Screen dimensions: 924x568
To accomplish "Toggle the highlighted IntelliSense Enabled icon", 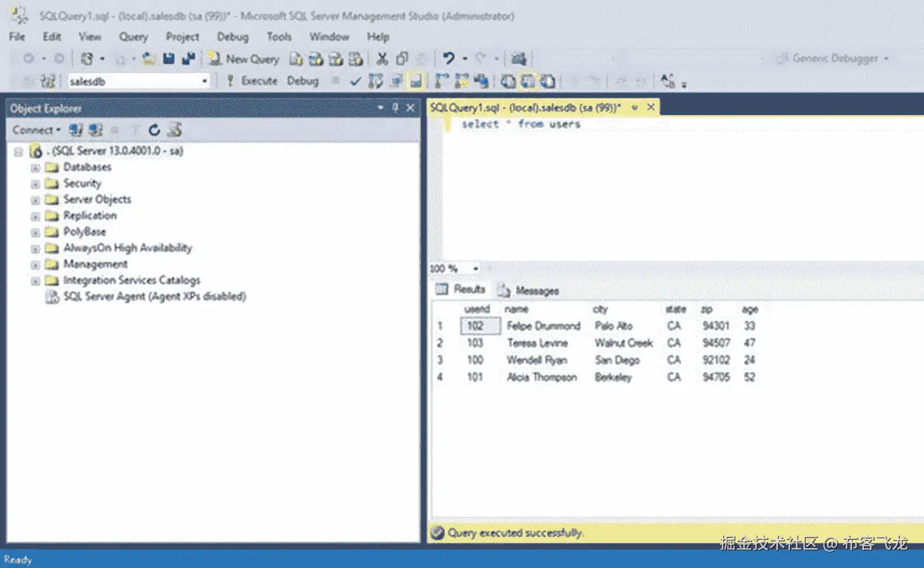I will 416,81.
